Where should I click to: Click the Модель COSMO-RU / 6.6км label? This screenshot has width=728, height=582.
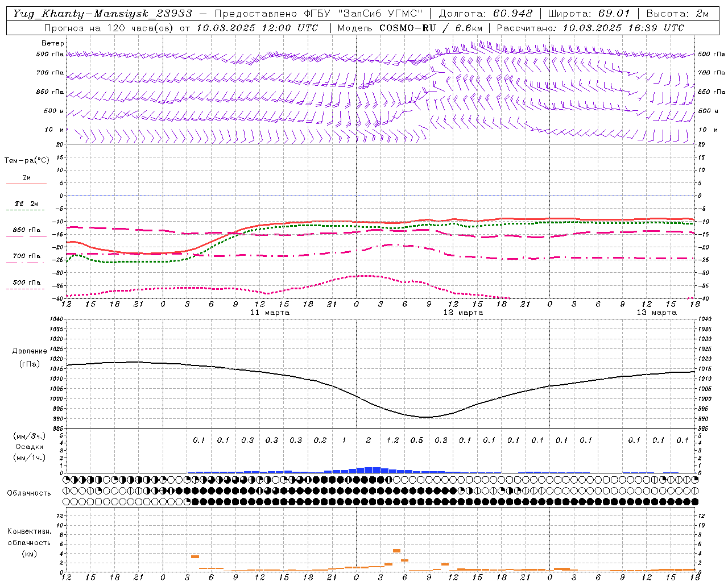[409, 28]
